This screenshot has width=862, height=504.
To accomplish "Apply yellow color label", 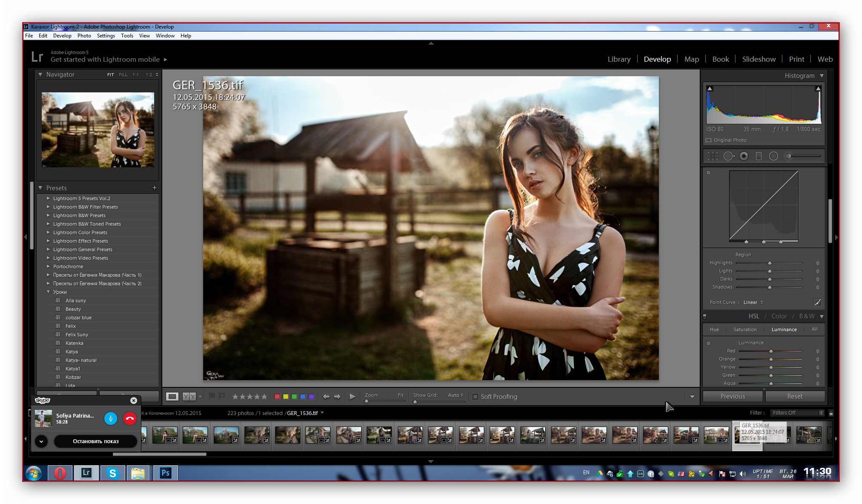I will pyautogui.click(x=286, y=397).
